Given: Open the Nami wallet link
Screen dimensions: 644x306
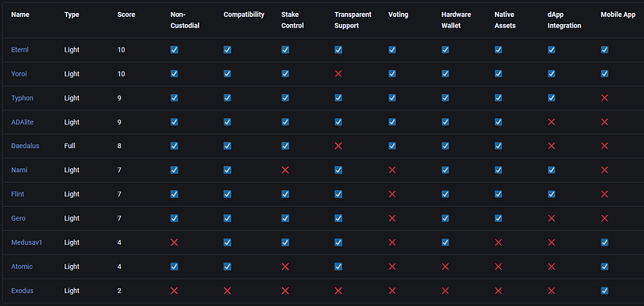Looking at the screenshot, I should pos(19,170).
